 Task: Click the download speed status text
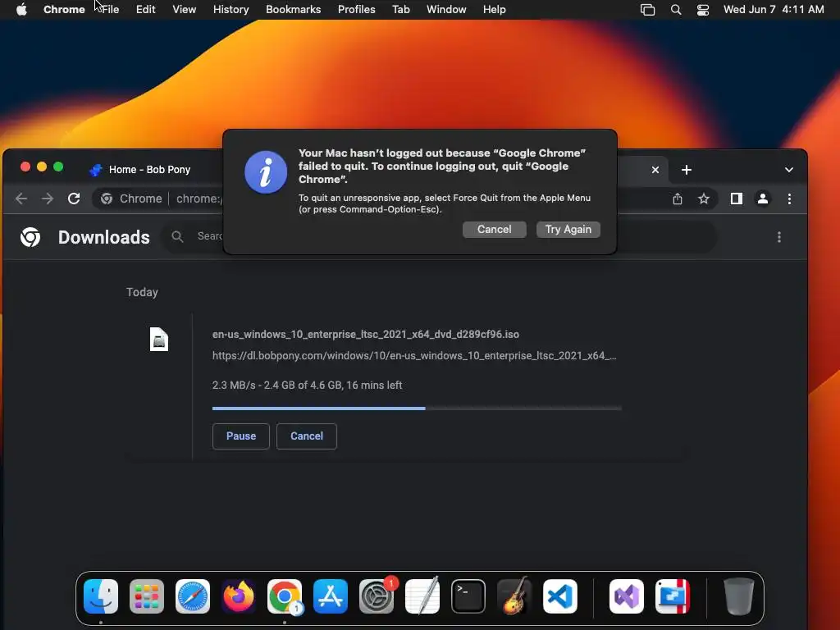(x=307, y=386)
